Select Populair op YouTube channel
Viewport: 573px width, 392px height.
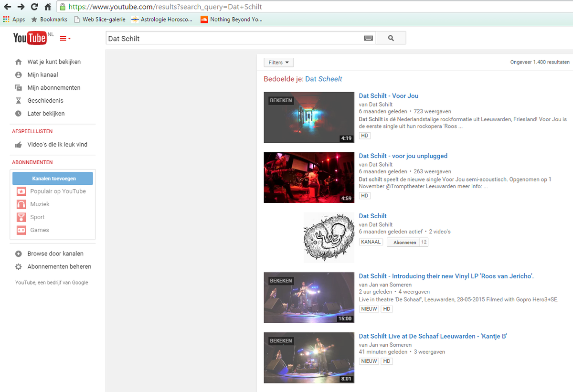point(58,191)
